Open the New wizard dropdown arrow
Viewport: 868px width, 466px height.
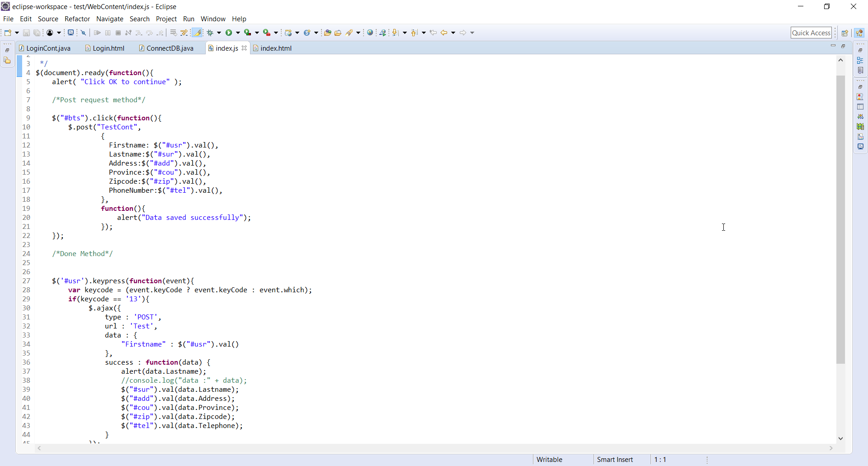(16, 32)
